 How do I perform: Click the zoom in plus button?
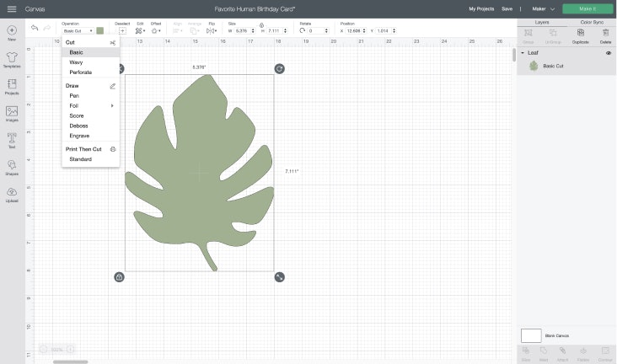tap(71, 349)
